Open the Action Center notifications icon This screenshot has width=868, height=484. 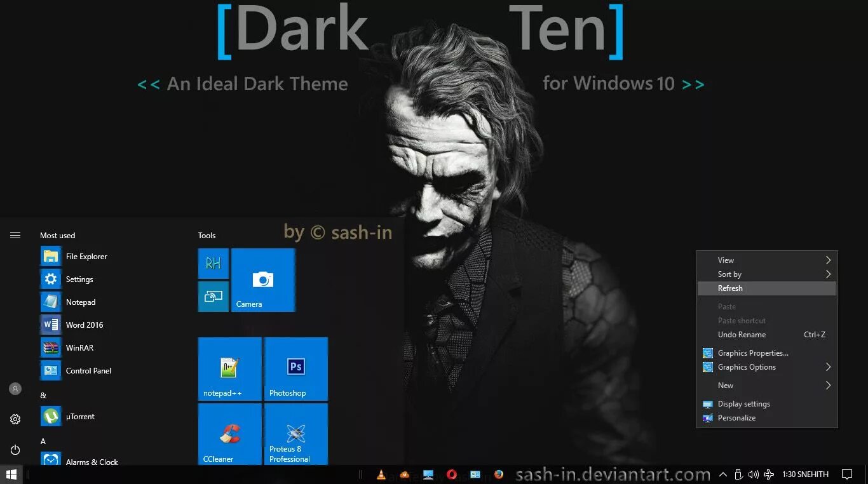tap(847, 474)
